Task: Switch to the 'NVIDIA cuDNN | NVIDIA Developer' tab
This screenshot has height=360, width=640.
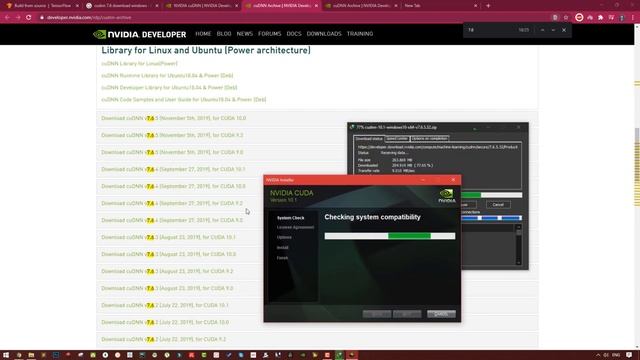Action: click(x=201, y=6)
